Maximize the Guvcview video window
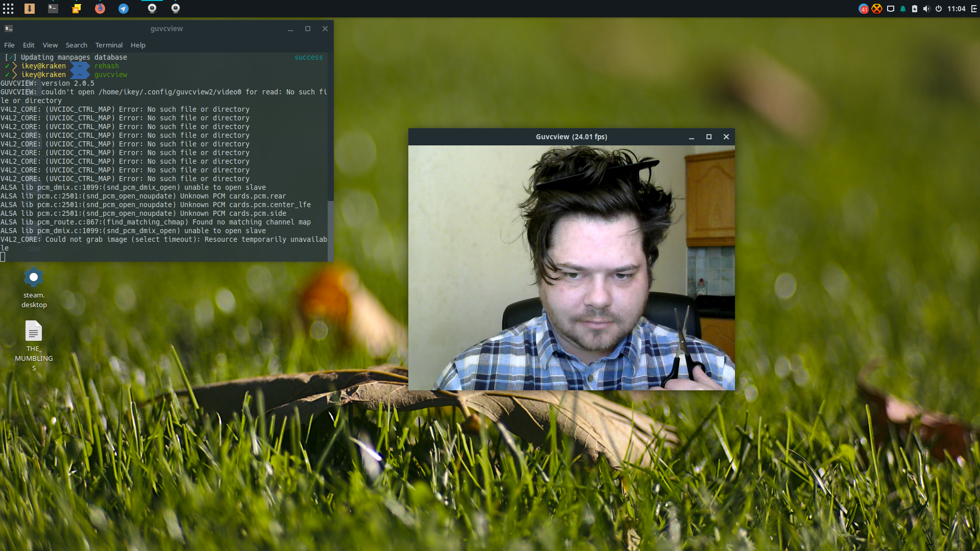The image size is (980, 551). 709,137
